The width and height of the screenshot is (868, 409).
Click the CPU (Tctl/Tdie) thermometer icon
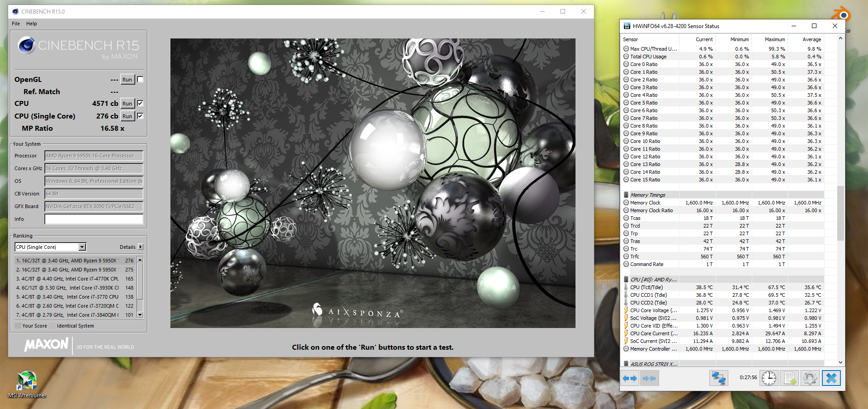click(626, 287)
